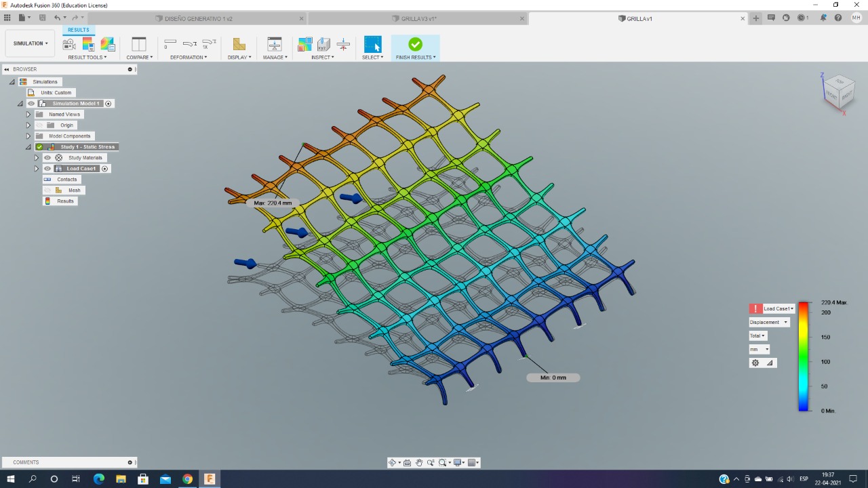This screenshot has width=868, height=488.
Task: Show the hidden Mesh item
Action: (x=47, y=190)
